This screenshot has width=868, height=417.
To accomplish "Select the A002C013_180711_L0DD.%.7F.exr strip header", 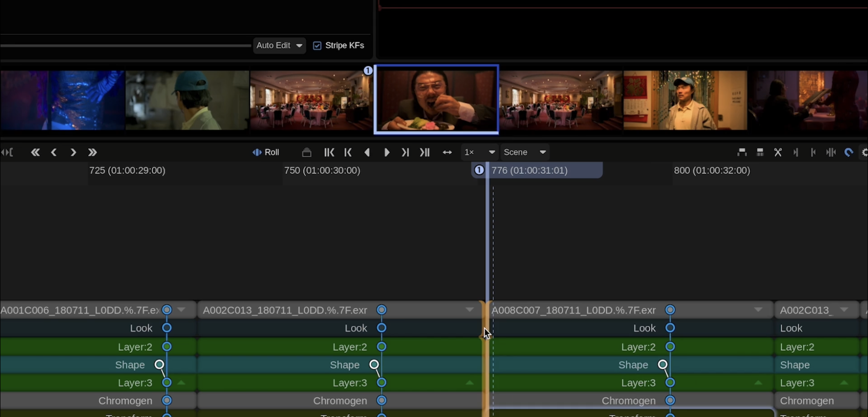I will tap(341, 310).
